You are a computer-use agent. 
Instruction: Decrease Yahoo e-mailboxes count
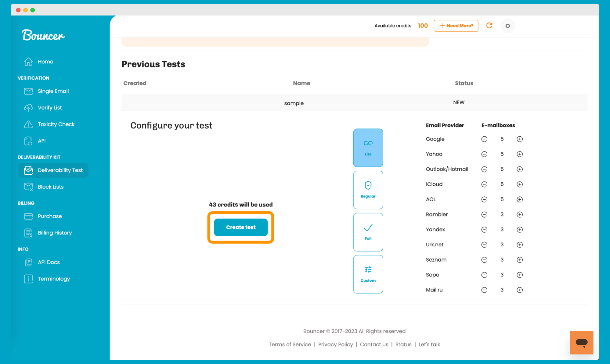click(484, 154)
